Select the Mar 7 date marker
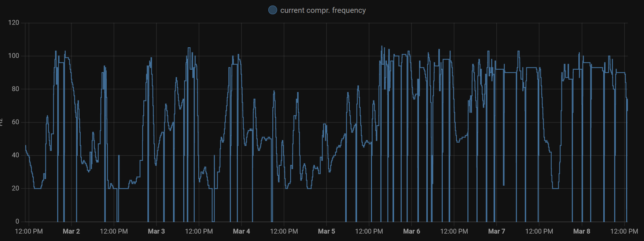 (x=497, y=231)
